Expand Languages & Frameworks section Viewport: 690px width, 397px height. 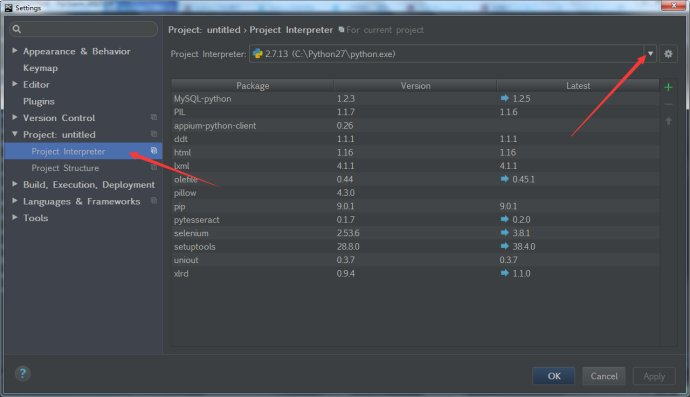point(15,201)
